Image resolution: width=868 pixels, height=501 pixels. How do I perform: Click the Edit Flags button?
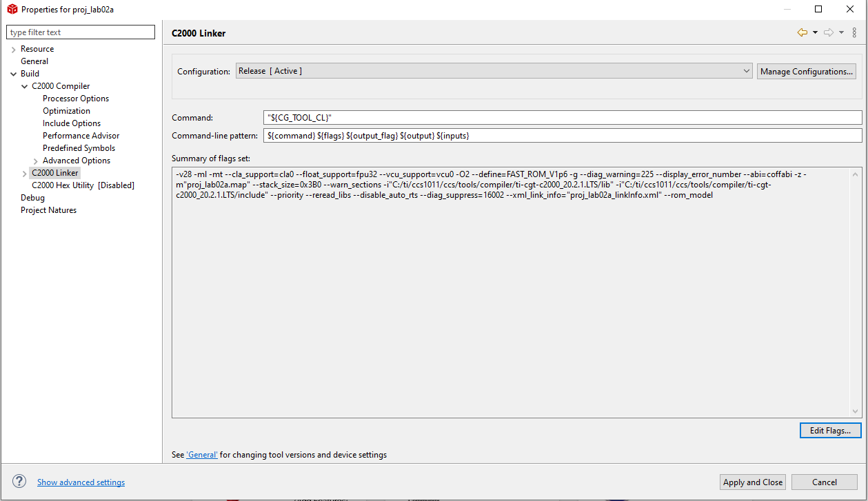coord(830,430)
